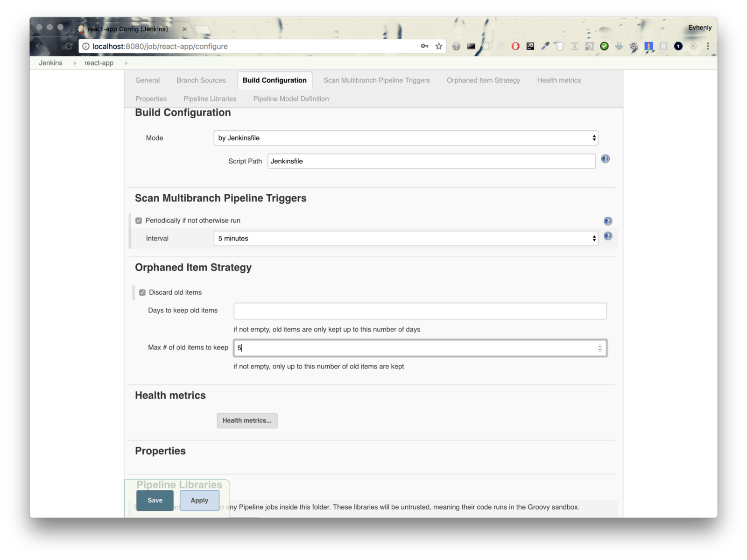The height and width of the screenshot is (560, 747).
Task: Focus the Max # of old items to keep field
Action: tap(420, 348)
